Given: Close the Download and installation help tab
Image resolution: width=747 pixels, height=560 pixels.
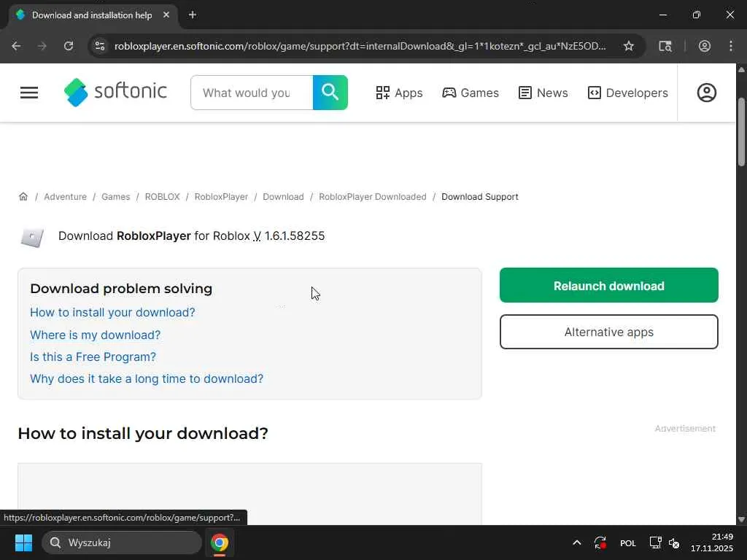Looking at the screenshot, I should [166, 15].
